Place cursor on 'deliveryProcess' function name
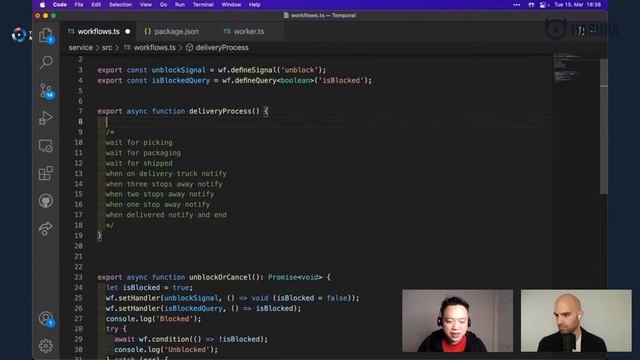Image resolution: width=640 pixels, height=360 pixels. (x=220, y=111)
